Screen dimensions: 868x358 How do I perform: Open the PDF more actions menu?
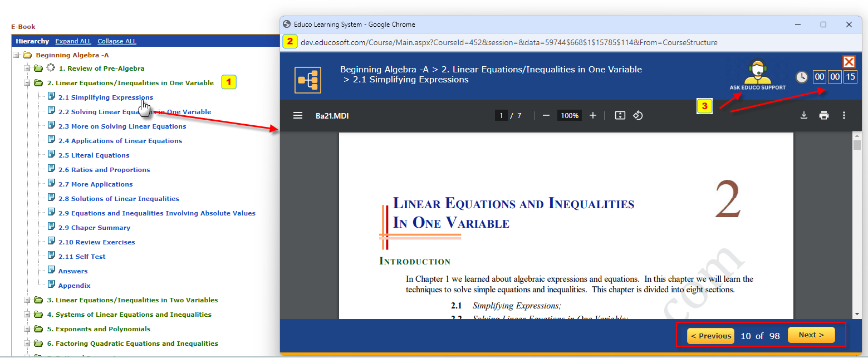(844, 115)
